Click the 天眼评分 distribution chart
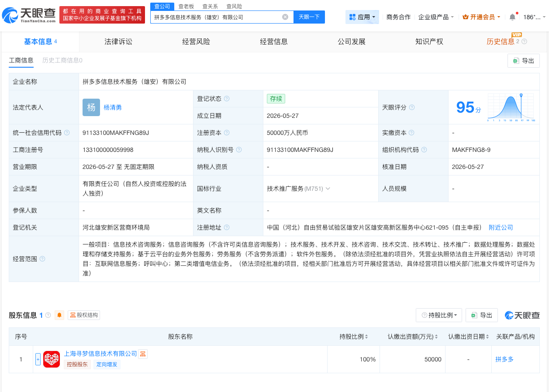 coord(512,107)
